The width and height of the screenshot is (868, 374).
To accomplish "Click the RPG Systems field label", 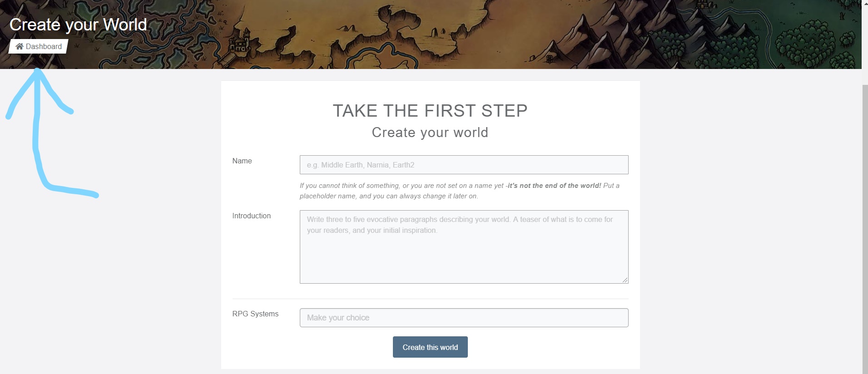I will click(255, 314).
